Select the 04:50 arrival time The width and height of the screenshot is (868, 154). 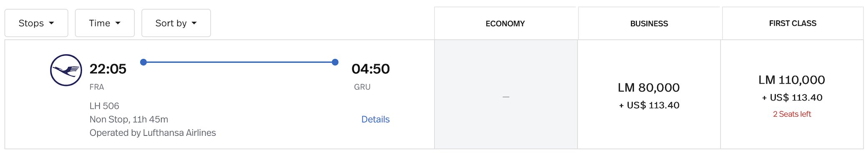coord(371,69)
